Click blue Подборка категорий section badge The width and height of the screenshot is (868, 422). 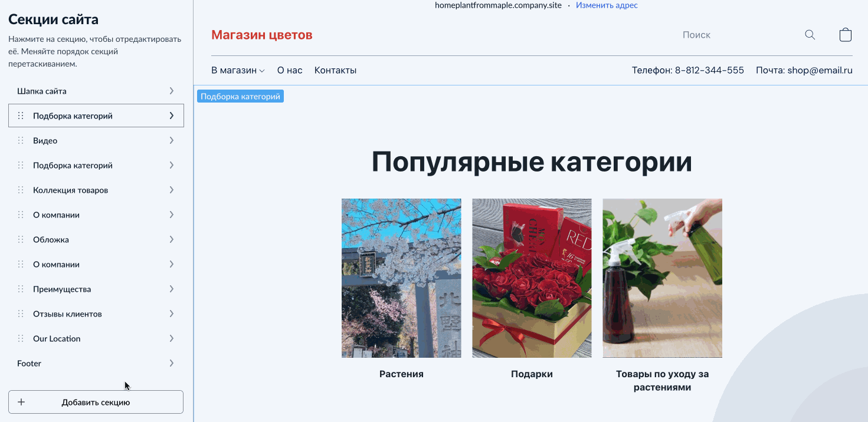(x=240, y=96)
